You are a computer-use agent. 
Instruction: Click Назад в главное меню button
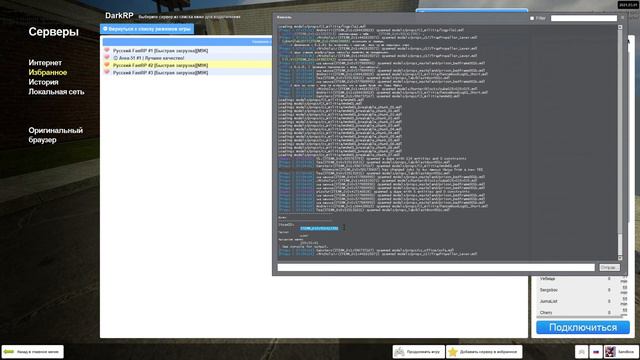point(33,351)
